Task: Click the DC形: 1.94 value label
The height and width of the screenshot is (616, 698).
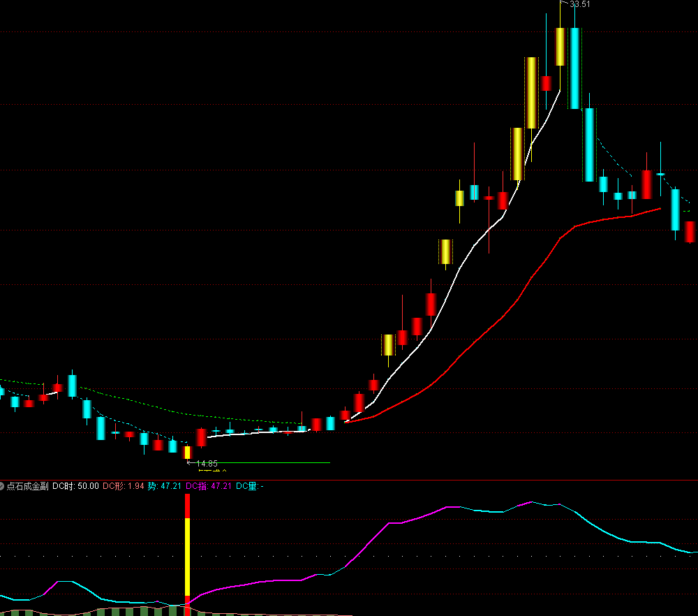Action: pyautogui.click(x=124, y=485)
